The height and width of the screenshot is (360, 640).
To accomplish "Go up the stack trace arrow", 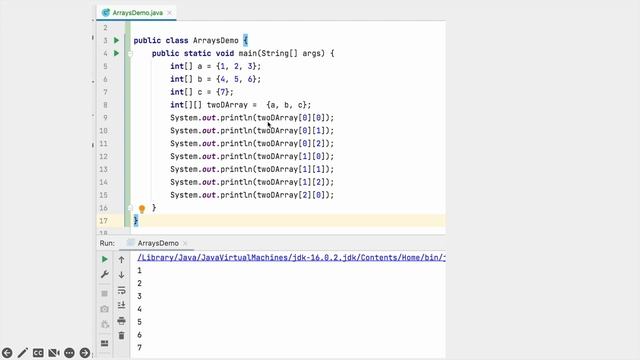I will click(x=121, y=260).
